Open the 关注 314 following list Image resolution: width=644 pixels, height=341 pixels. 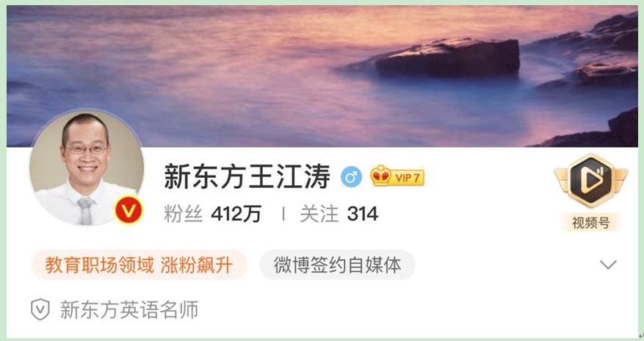[339, 214]
